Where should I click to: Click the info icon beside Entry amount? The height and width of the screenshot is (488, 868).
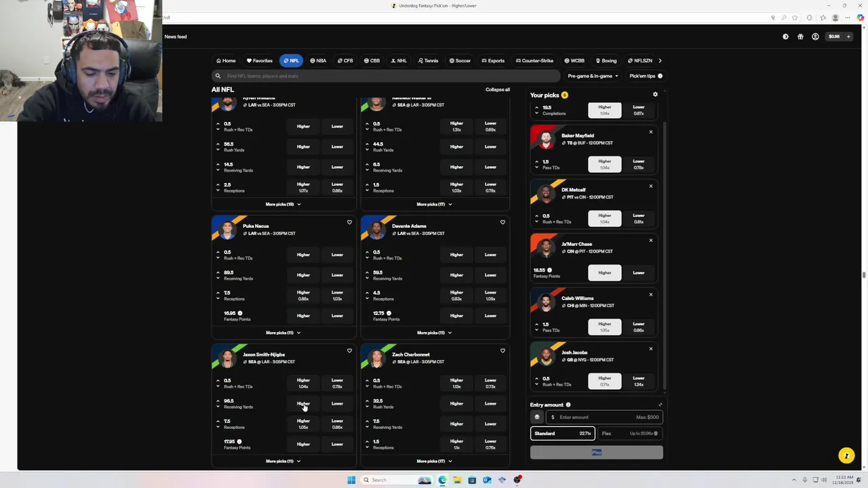pos(568,405)
